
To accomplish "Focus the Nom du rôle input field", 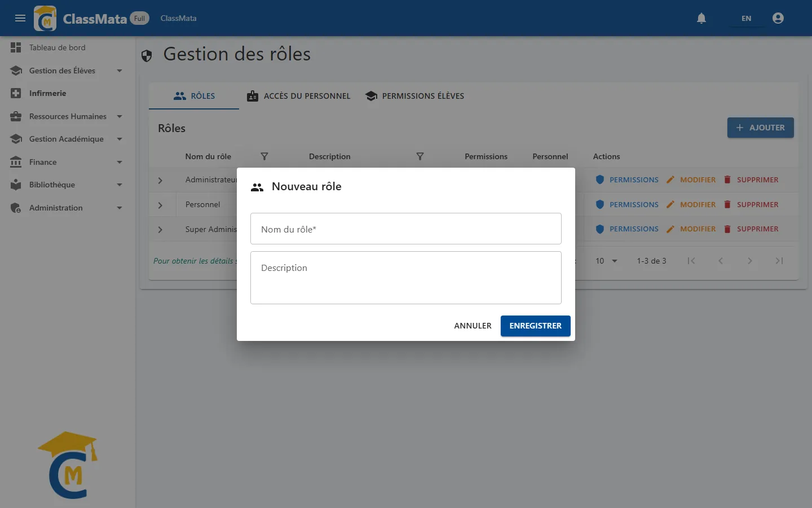I will pyautogui.click(x=406, y=229).
